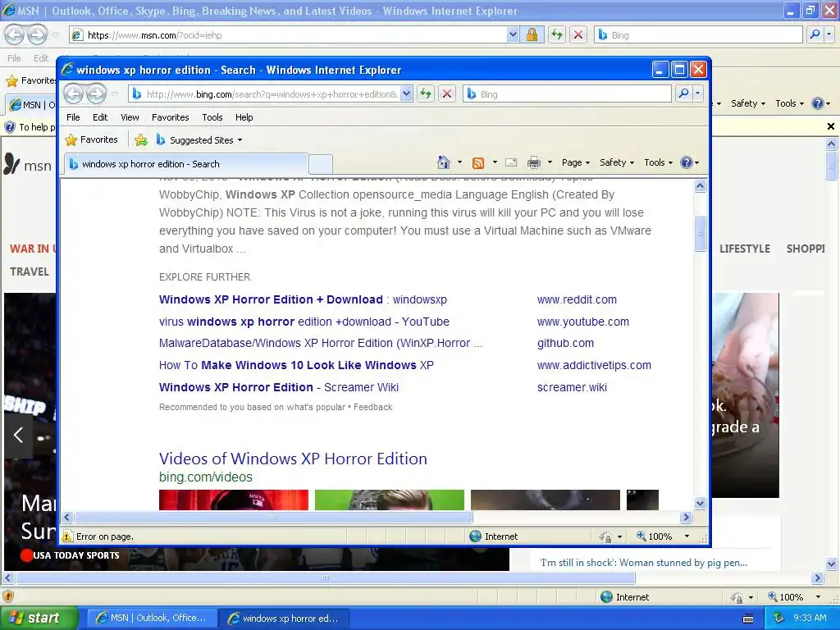Open Edit menu in front window

point(100,117)
